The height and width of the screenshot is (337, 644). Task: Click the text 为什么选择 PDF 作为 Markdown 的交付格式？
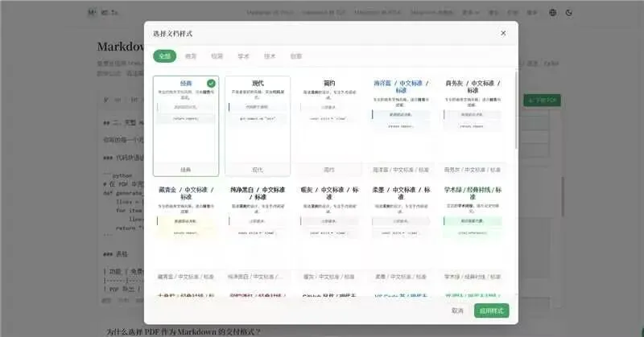tap(184, 331)
